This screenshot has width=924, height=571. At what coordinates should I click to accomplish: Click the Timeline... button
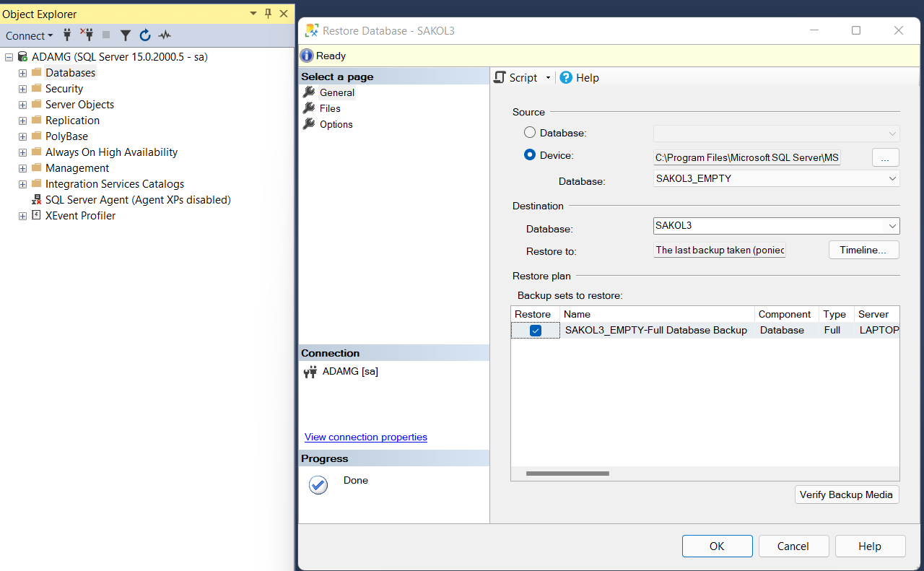[863, 250]
